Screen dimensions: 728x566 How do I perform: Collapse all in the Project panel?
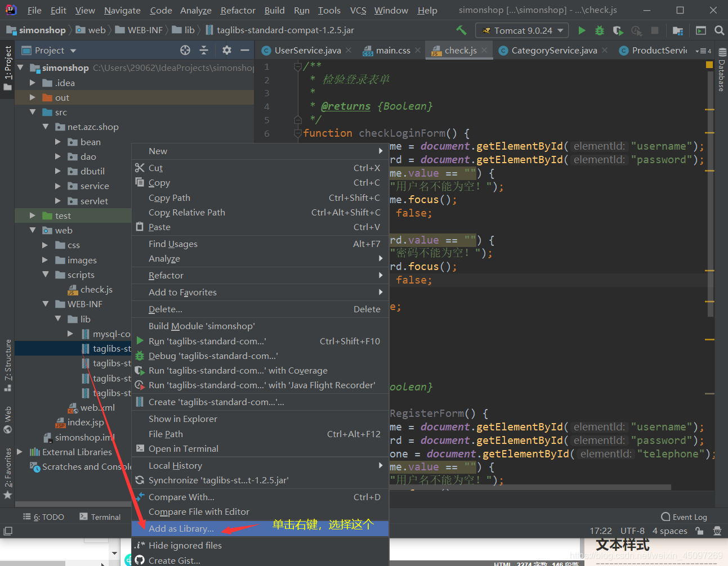pyautogui.click(x=204, y=50)
